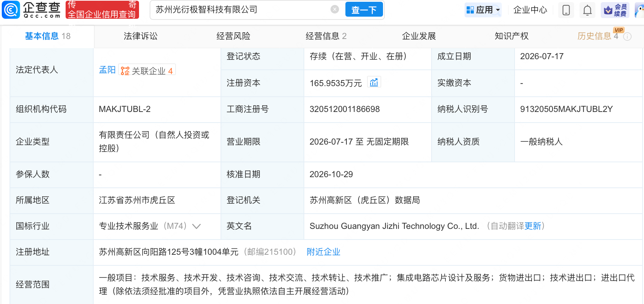Open the 经营信息 tab
This screenshot has width=644, height=304.
326,36
